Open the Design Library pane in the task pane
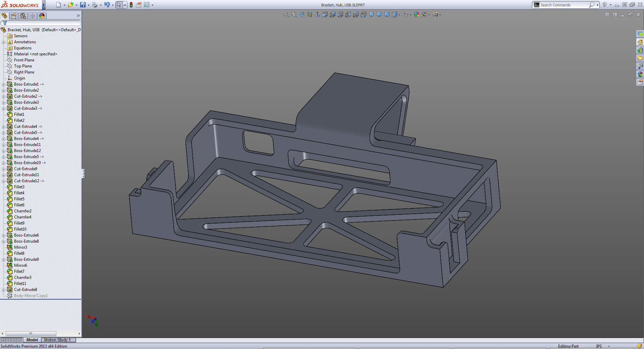 coord(640,50)
